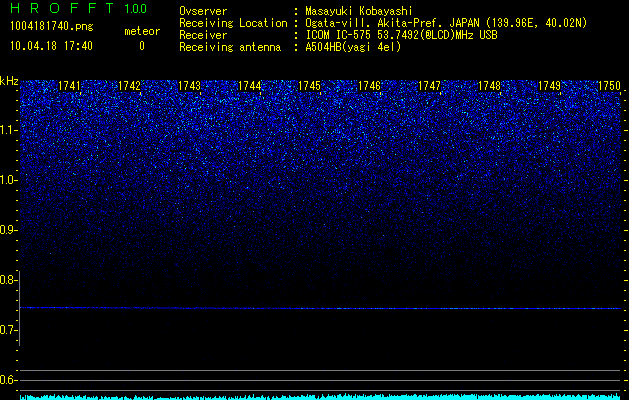This screenshot has height=400, width=629.
Task: Click the 1742 time axis marker
Action: 130,86
